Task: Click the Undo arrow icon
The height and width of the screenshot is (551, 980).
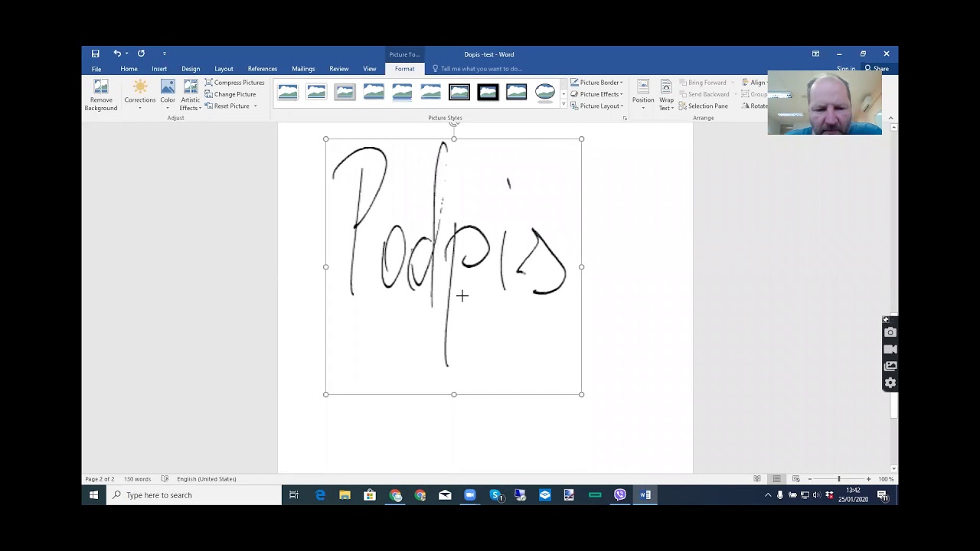Action: (x=117, y=54)
